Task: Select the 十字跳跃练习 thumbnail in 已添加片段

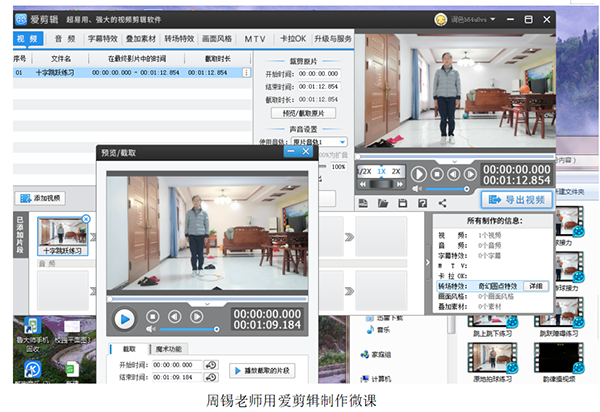Action: click(62, 236)
